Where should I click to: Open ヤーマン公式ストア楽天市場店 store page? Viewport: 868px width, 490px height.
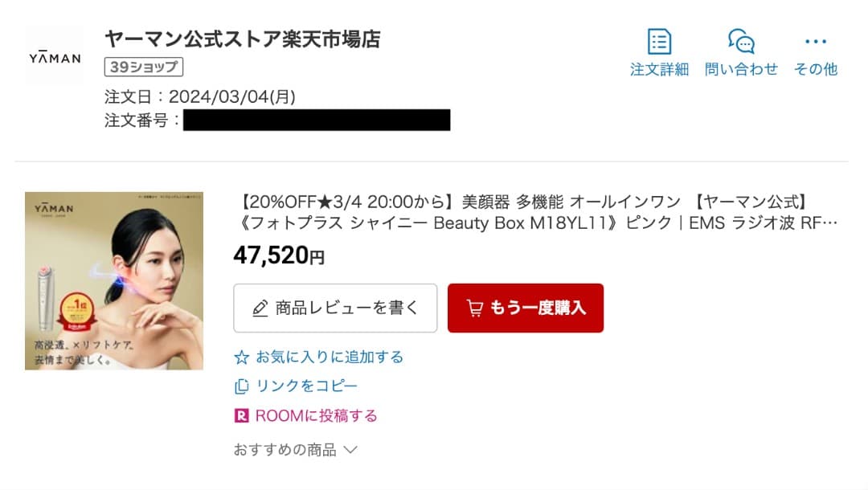pos(243,38)
